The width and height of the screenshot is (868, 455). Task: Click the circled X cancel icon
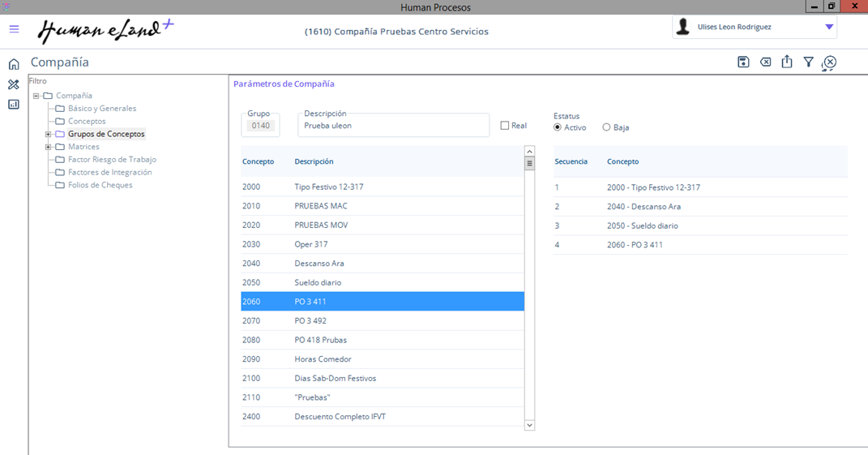(829, 62)
